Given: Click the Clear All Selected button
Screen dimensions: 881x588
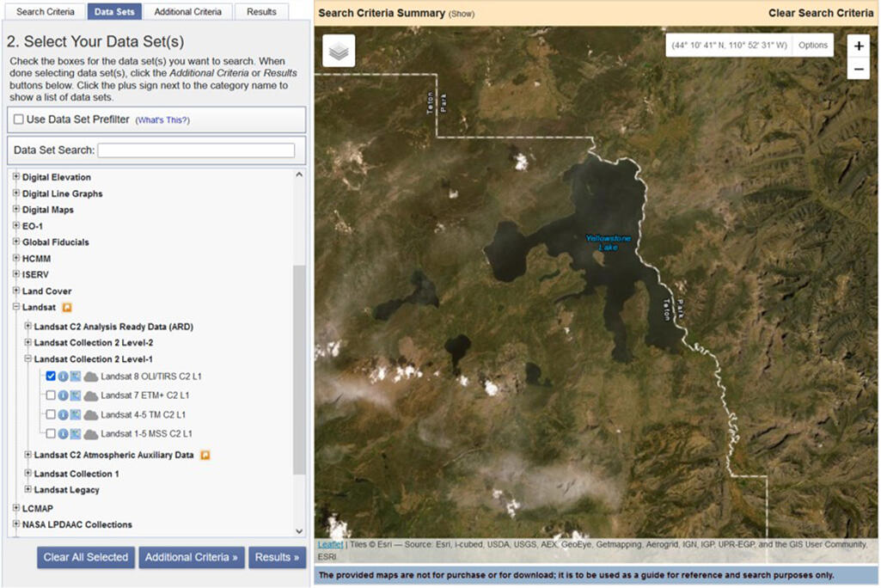Looking at the screenshot, I should pyautogui.click(x=85, y=557).
